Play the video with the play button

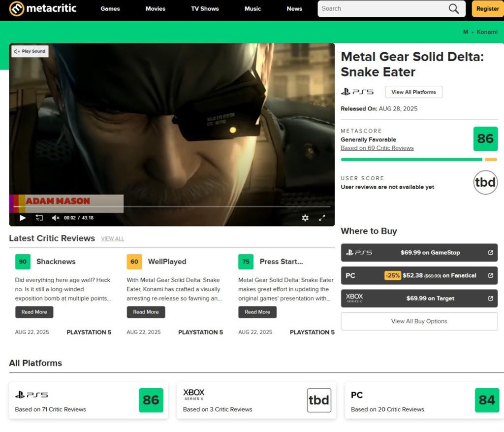(23, 218)
